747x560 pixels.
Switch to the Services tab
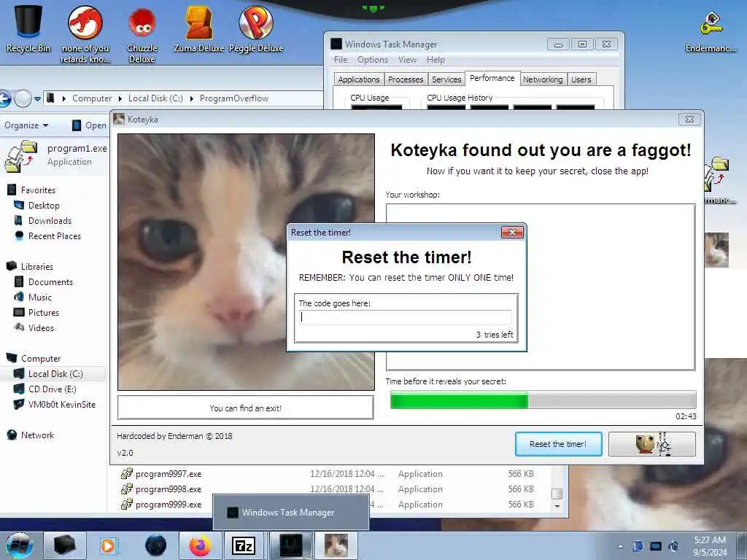446,79
